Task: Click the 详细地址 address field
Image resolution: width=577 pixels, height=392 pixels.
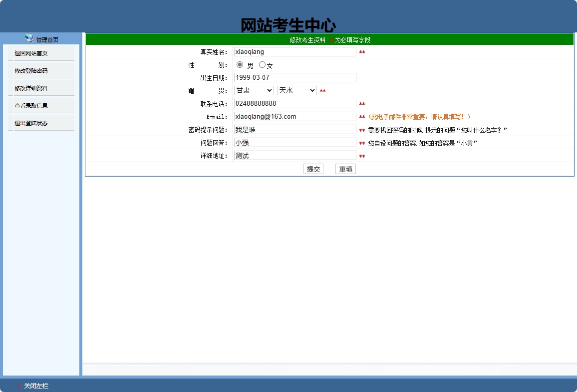Action: [294, 155]
